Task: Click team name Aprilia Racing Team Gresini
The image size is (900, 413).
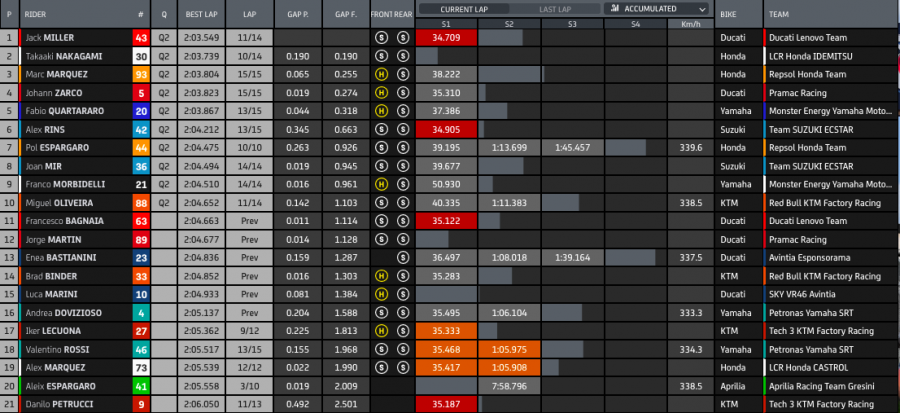Action: [821, 387]
